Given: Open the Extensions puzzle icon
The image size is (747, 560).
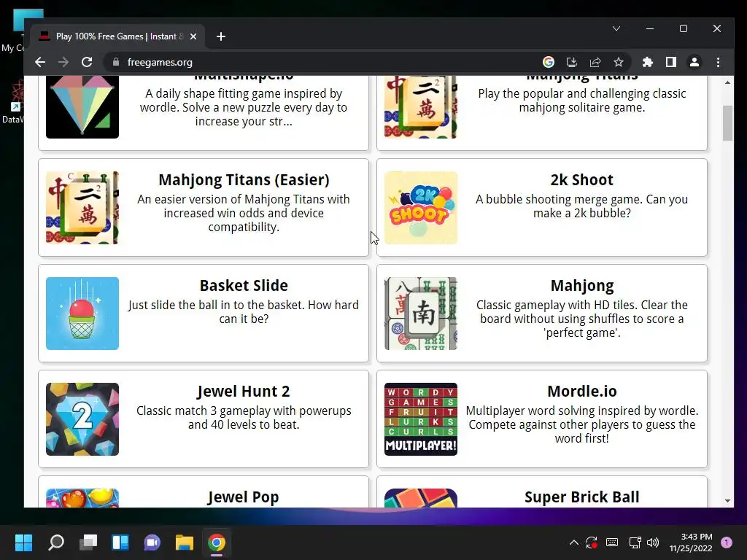Looking at the screenshot, I should (x=648, y=63).
